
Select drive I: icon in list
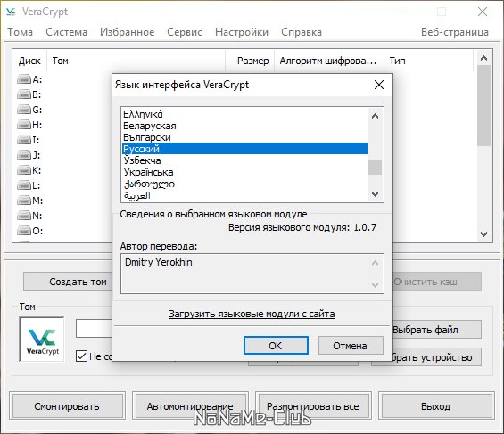(24, 140)
